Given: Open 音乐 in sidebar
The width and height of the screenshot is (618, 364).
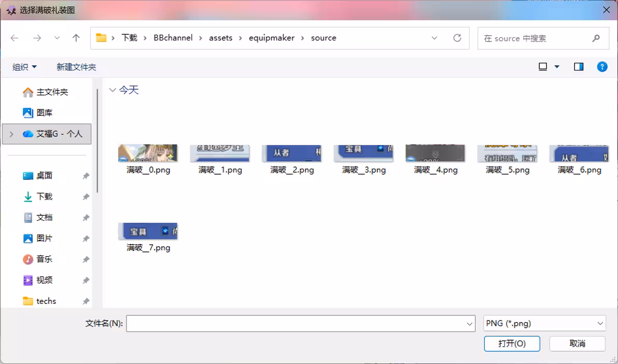Looking at the screenshot, I should (x=38, y=259).
